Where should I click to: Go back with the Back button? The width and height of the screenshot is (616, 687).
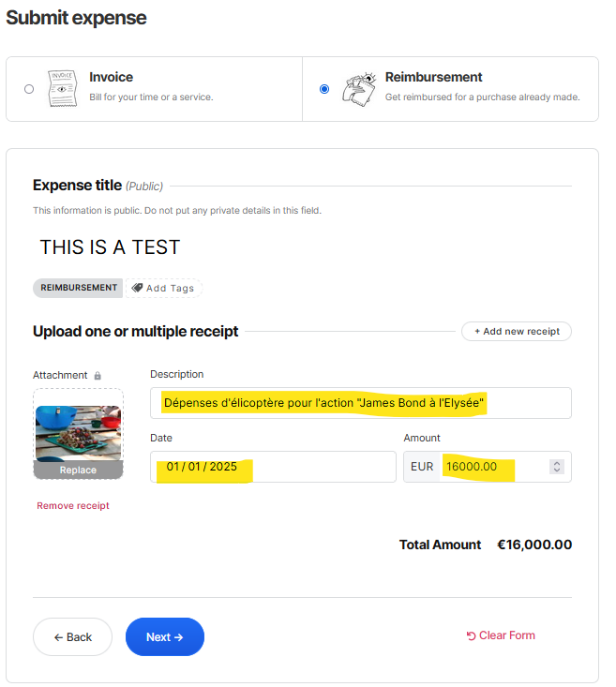[x=72, y=636]
